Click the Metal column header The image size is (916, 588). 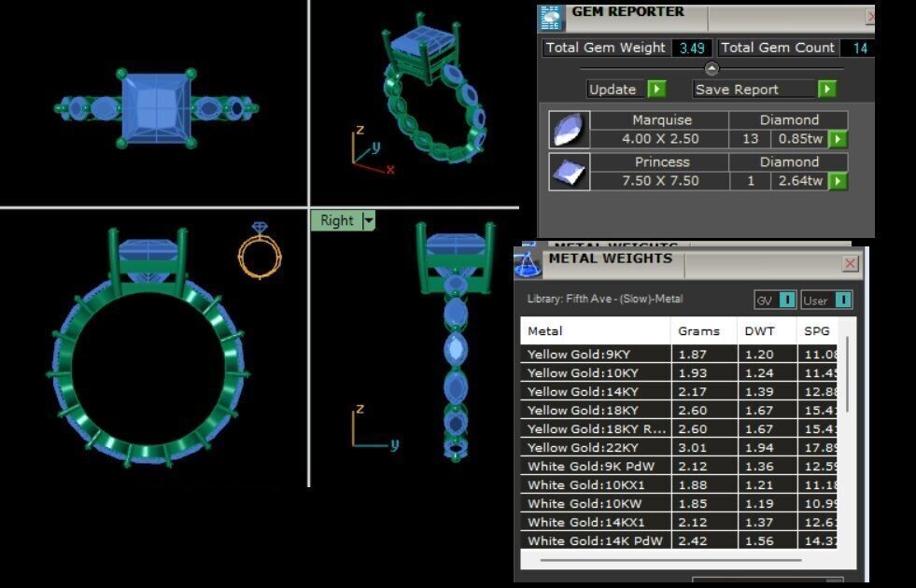596,331
